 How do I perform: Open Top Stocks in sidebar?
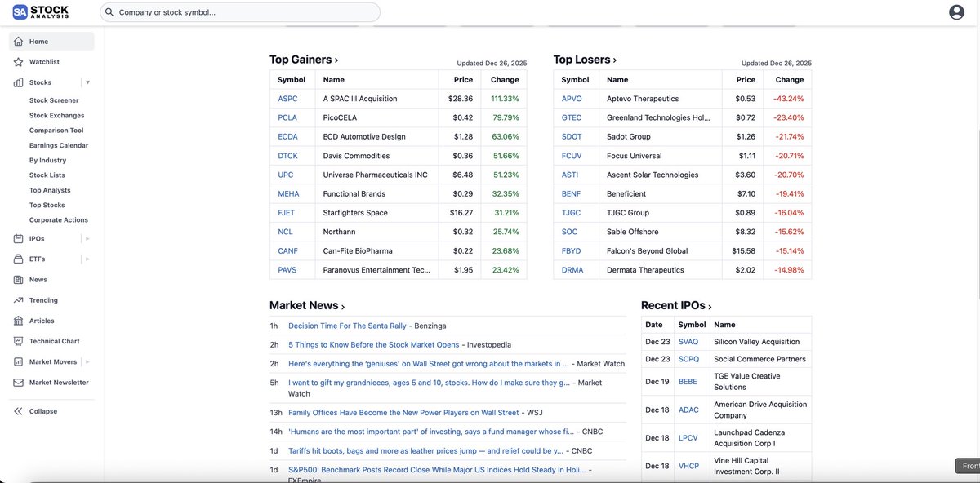coord(47,205)
